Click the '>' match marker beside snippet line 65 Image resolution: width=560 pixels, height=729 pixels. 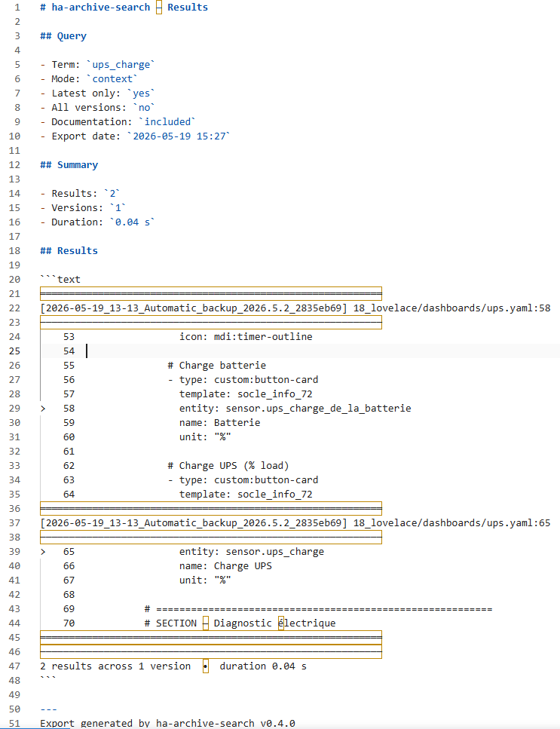click(x=43, y=552)
